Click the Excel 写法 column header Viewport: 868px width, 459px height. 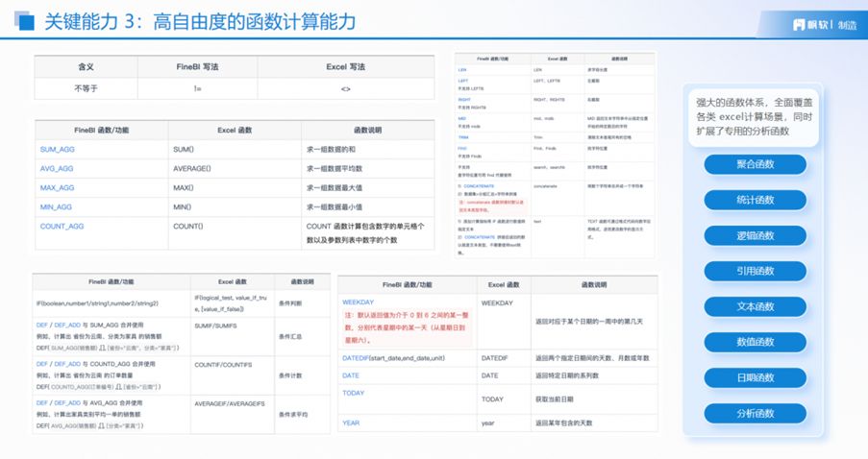click(345, 67)
